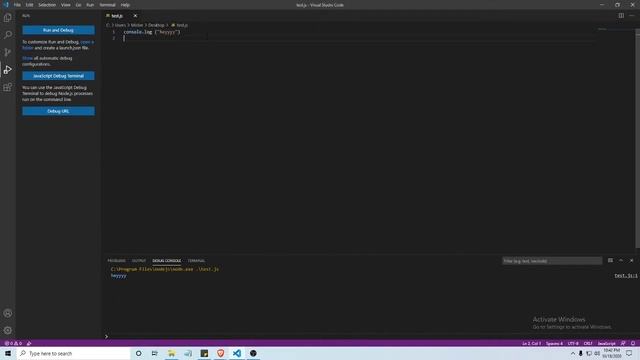Open the editor More Actions ellipsis
This screenshot has width=640, height=360.
click(x=632, y=16)
